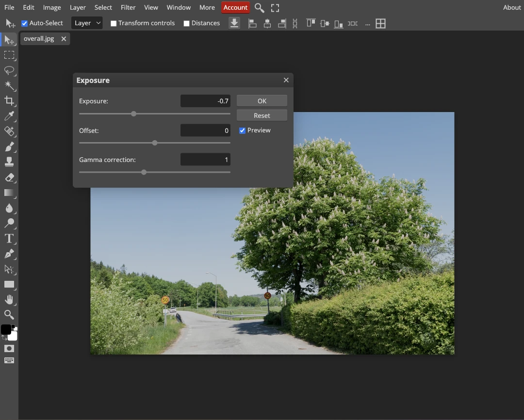Align top edges icon
The image size is (524, 420).
tap(311, 23)
